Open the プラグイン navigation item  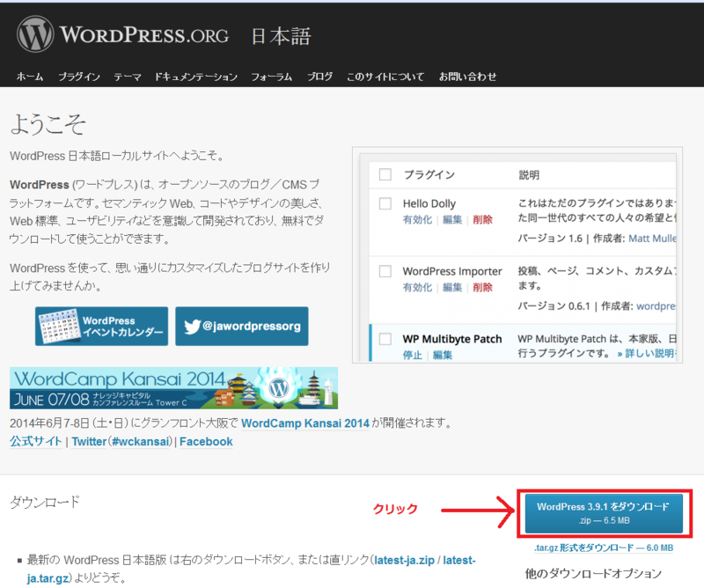(78, 77)
